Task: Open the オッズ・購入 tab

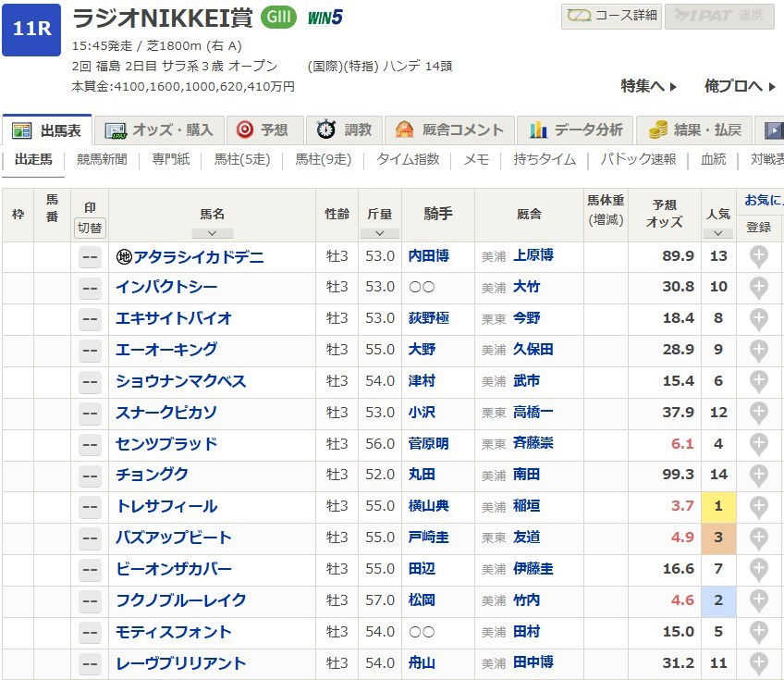Action: 160,130
